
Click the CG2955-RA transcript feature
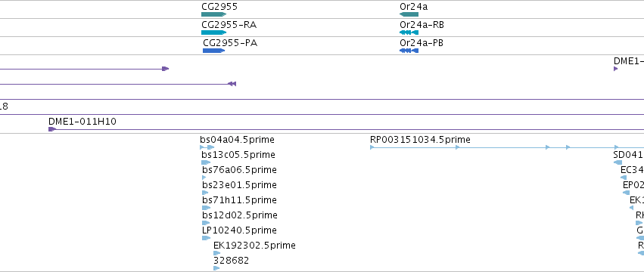click(x=213, y=32)
